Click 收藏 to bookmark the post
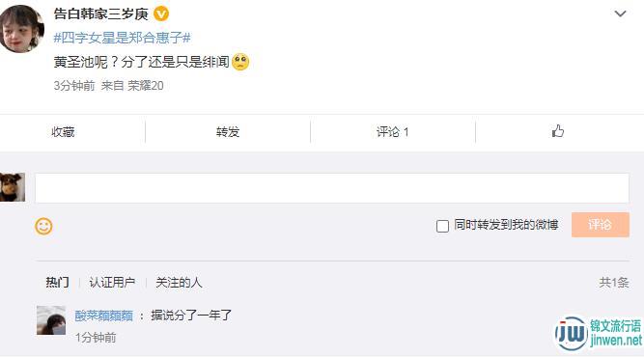 point(63,132)
